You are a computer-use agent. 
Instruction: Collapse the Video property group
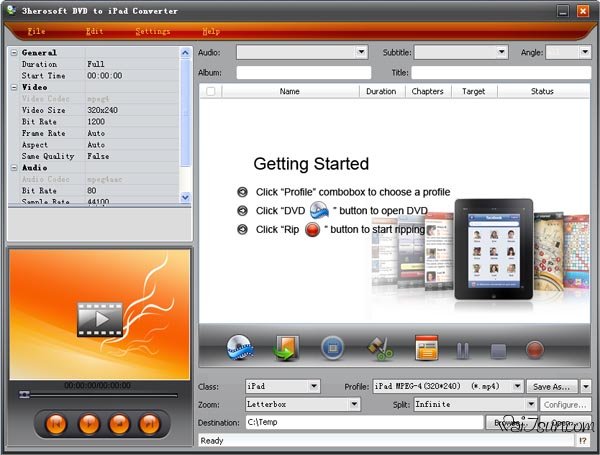click(x=14, y=87)
